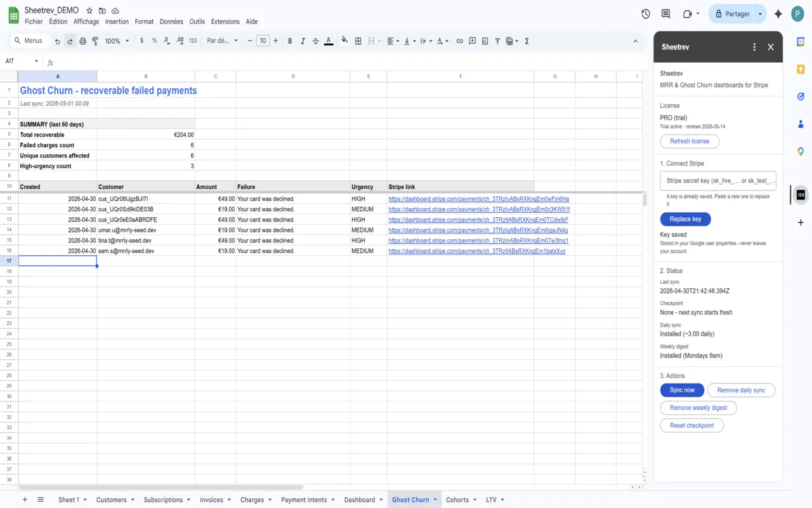
Task: Apply currency format with dollar icon
Action: click(141, 41)
